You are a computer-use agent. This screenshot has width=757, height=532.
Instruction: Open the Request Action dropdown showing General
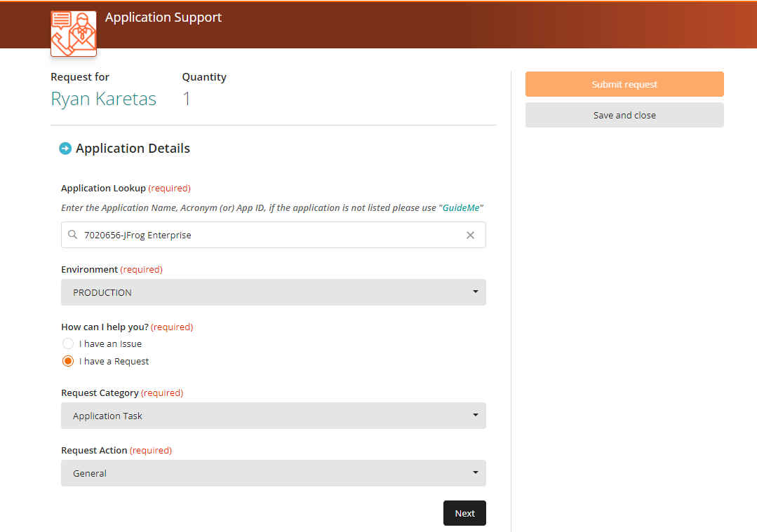point(273,473)
